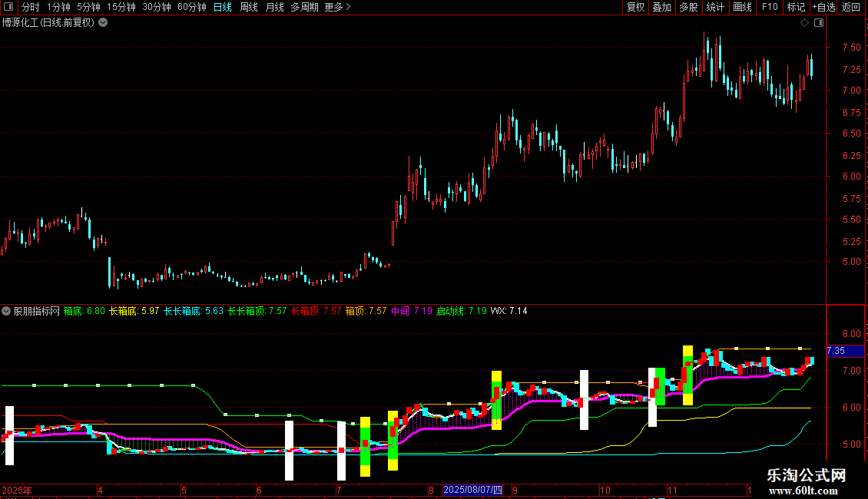Click the diamond marker icon above chart
Viewport: 868px width, 499px height.
pos(804,23)
